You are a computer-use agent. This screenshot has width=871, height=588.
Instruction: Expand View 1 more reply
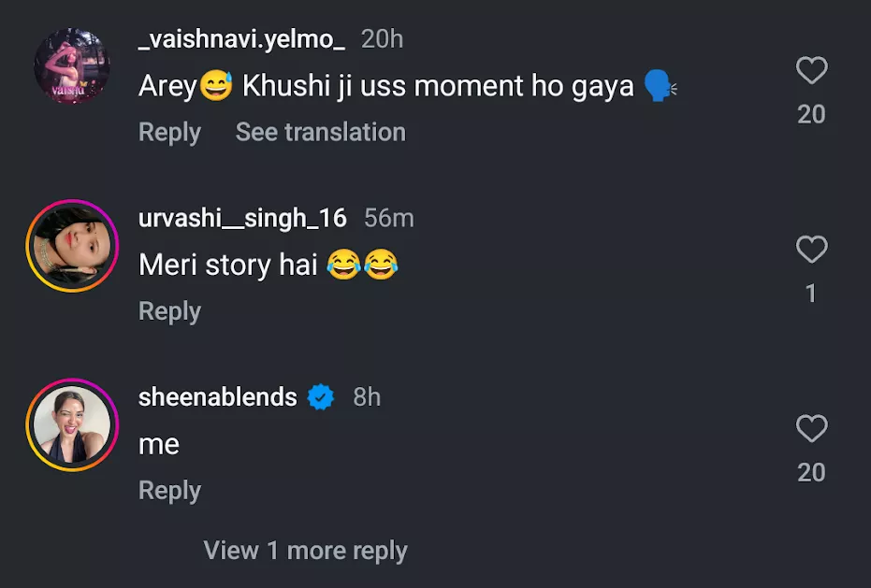point(305,551)
